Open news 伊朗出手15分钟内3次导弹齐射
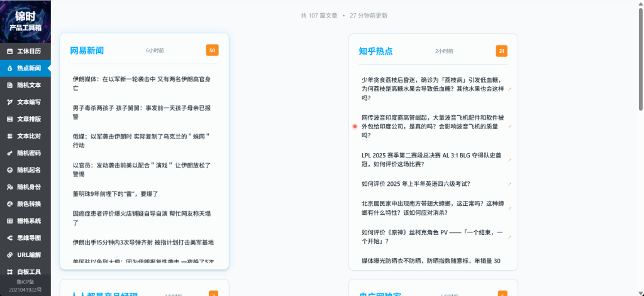 [x=144, y=242]
